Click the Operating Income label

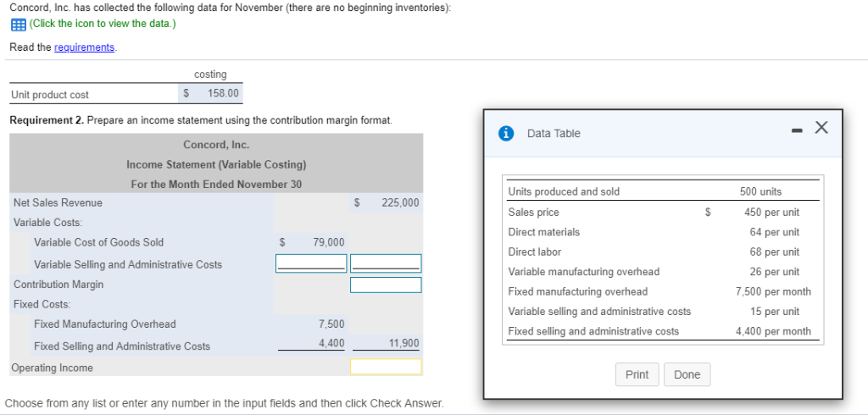click(52, 368)
